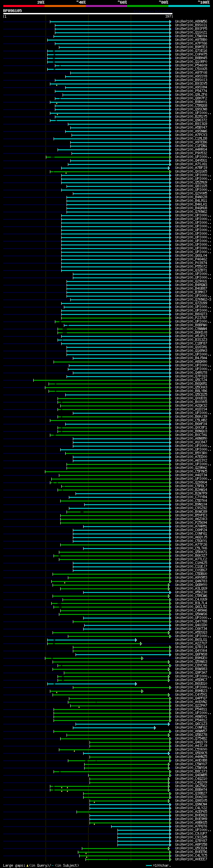Select the UniRef100_A7BFI9 label
This screenshot has height=868, width=213.
coord(191,168)
